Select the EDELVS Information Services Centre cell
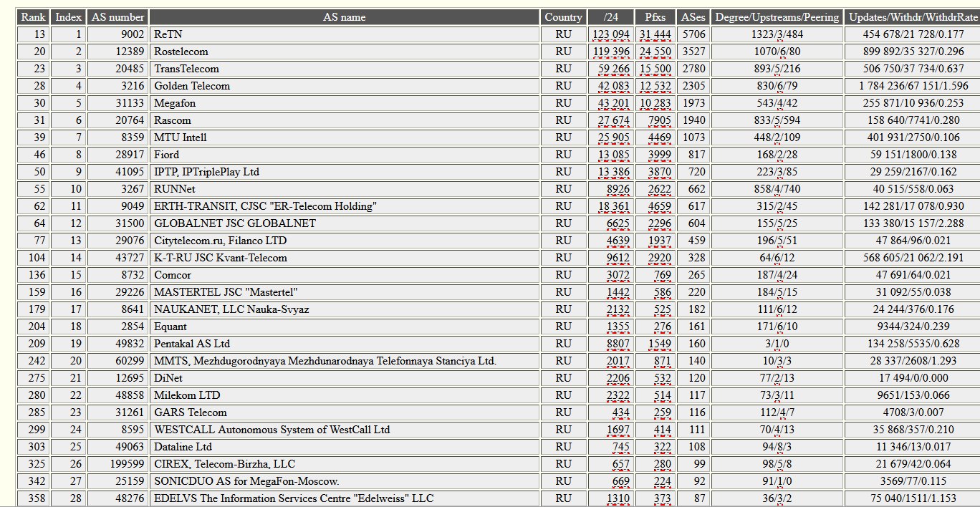This screenshot has height=507, width=980. pos(345,498)
